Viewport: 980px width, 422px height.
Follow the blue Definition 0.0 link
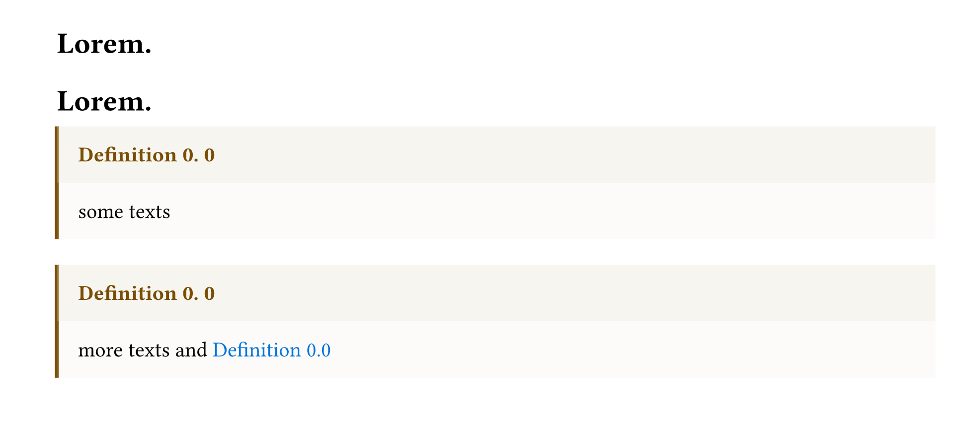(271, 350)
